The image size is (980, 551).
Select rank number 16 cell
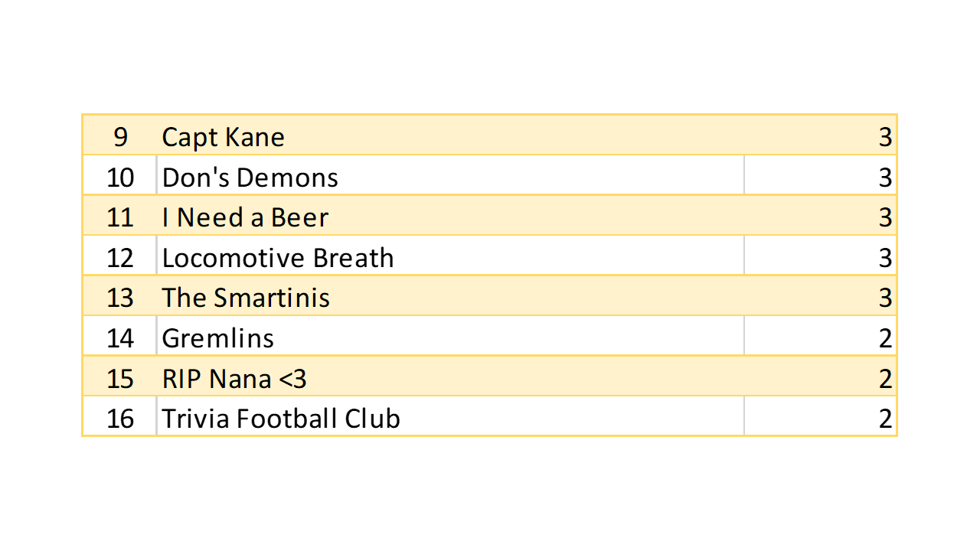[x=120, y=419]
